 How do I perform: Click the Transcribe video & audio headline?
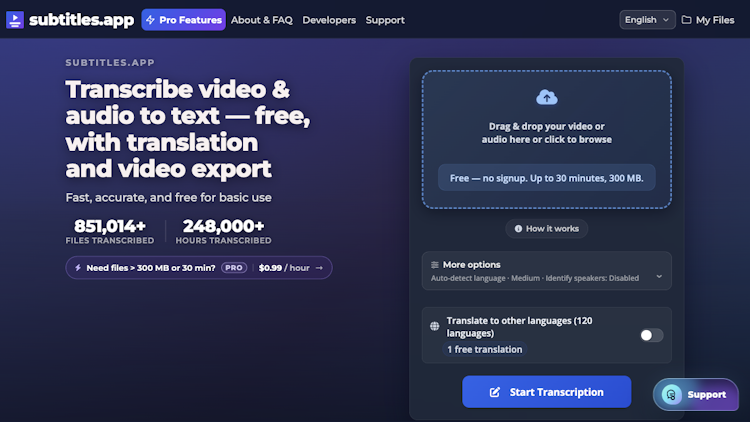coord(188,129)
